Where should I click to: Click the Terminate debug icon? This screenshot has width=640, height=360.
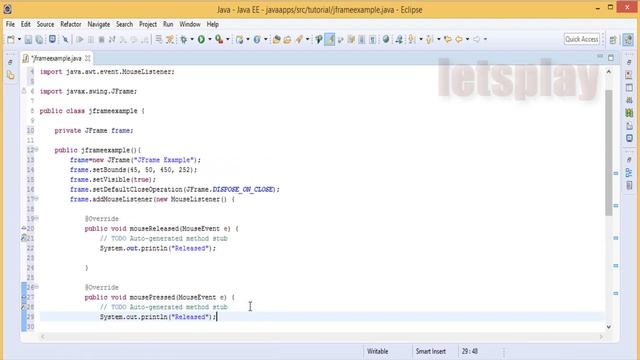(x=101, y=40)
